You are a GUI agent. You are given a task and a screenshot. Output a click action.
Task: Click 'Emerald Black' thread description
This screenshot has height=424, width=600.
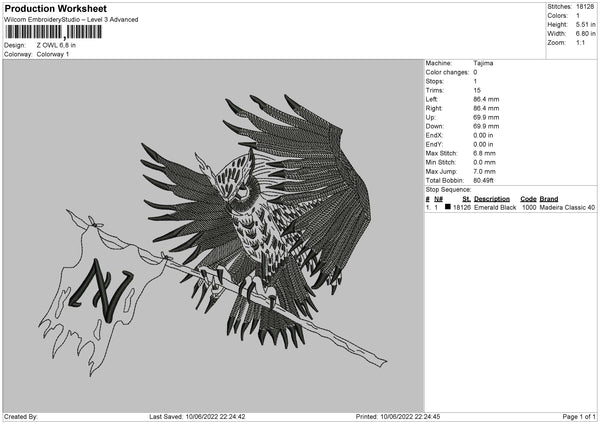pyautogui.click(x=495, y=207)
